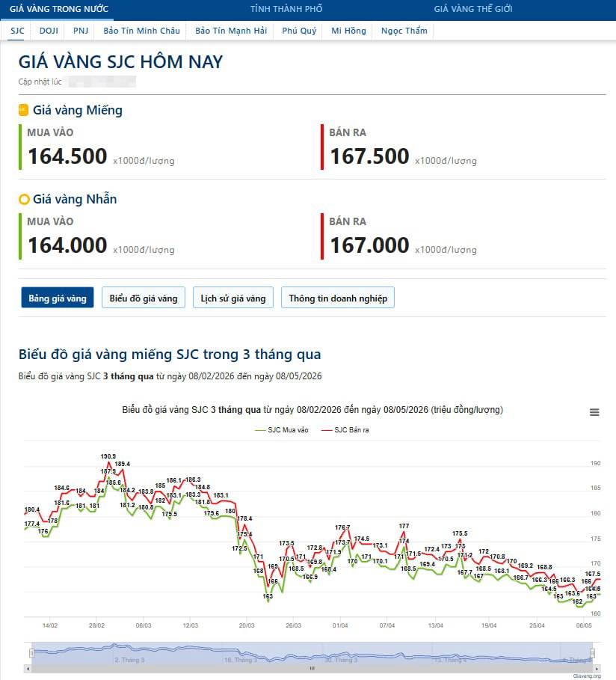Select the DOJI brand tab
616x680 pixels.
[49, 31]
